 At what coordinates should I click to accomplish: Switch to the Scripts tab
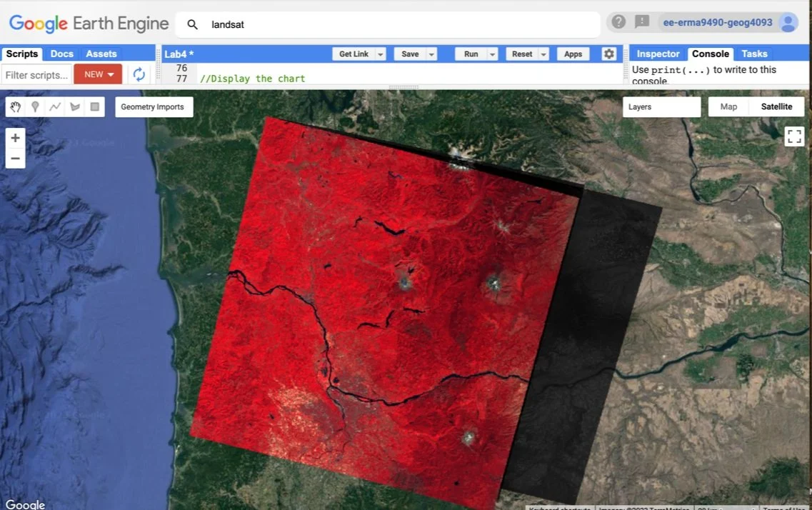22,54
